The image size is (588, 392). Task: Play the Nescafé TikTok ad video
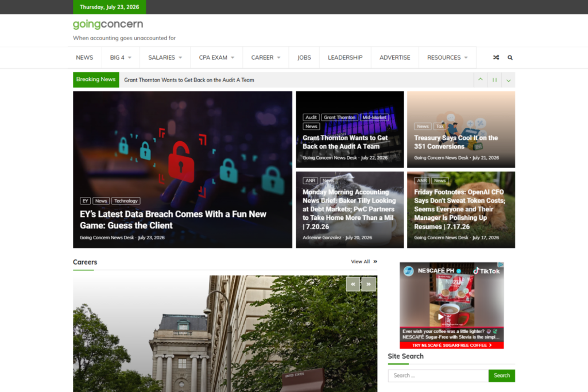(x=440, y=317)
